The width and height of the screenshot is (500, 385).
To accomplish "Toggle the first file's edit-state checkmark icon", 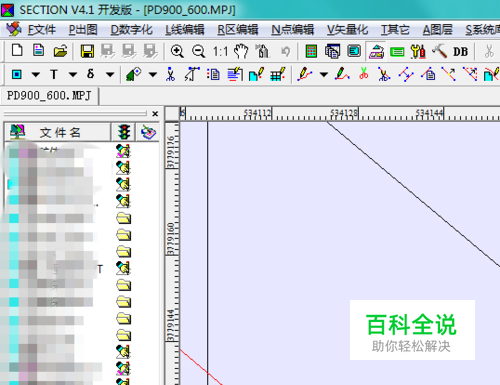I will tap(123, 151).
